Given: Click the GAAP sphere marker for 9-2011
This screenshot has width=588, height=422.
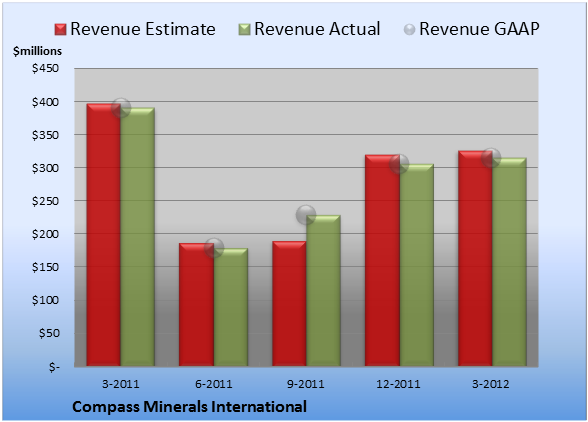Looking at the screenshot, I should point(306,215).
